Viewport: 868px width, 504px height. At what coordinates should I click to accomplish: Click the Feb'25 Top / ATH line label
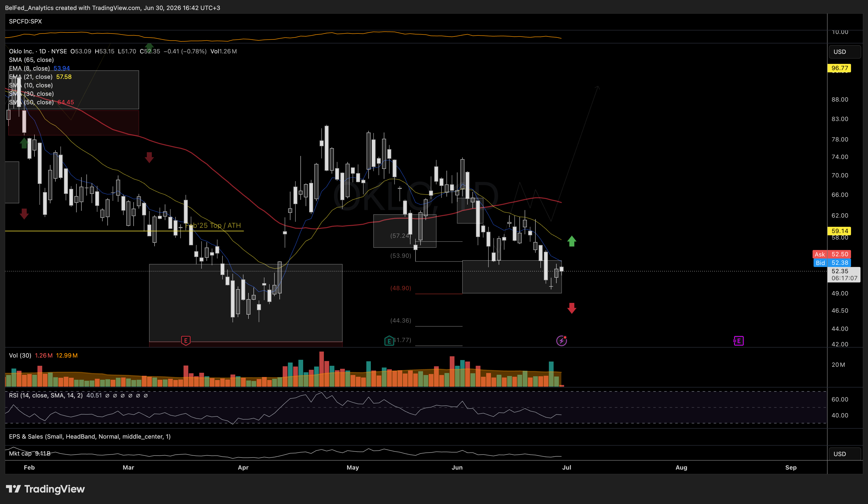tap(213, 226)
